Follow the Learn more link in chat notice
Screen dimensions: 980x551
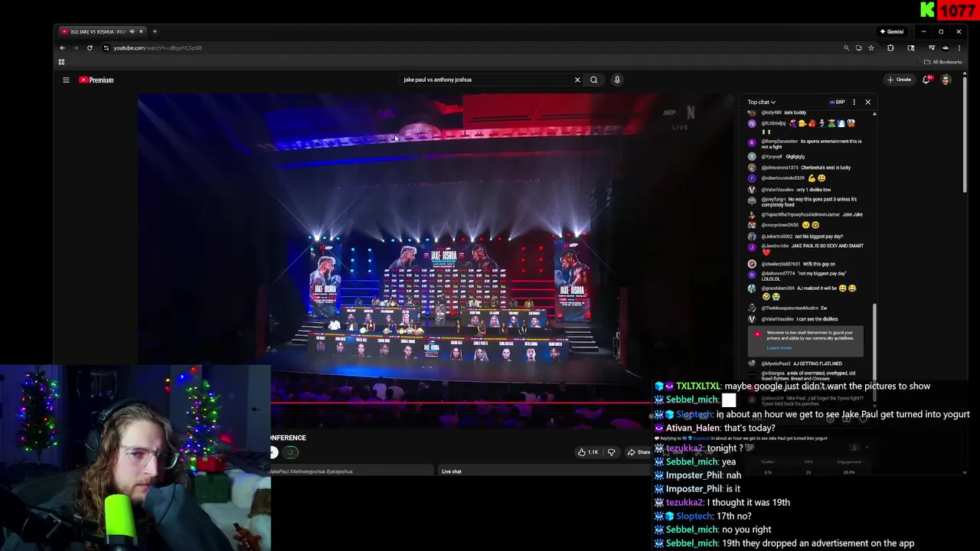point(779,348)
